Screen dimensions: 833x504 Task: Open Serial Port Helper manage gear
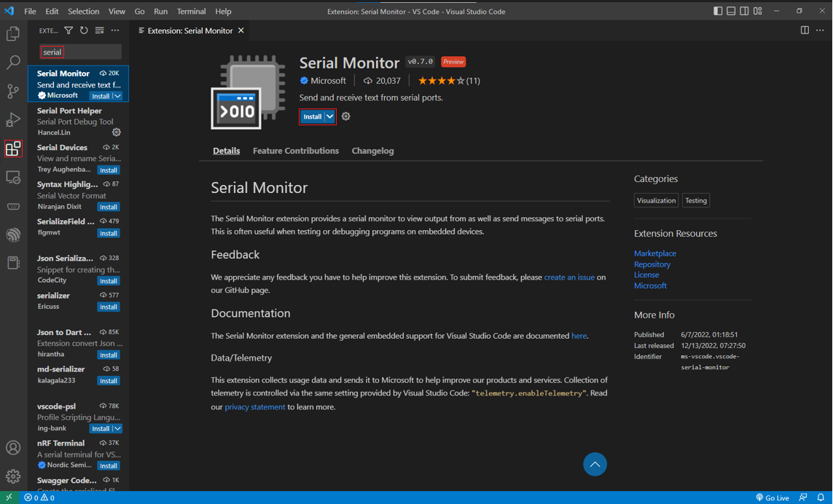(117, 133)
